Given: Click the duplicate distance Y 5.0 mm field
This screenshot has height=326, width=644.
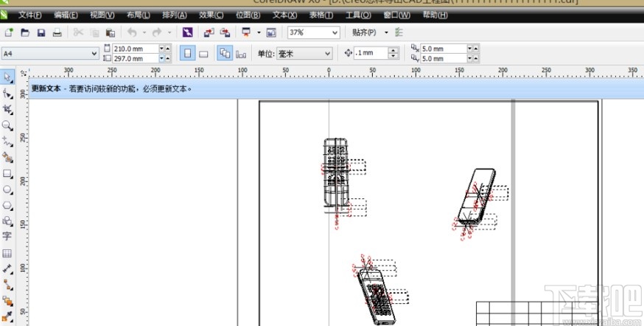Looking at the screenshot, I should point(444,58).
